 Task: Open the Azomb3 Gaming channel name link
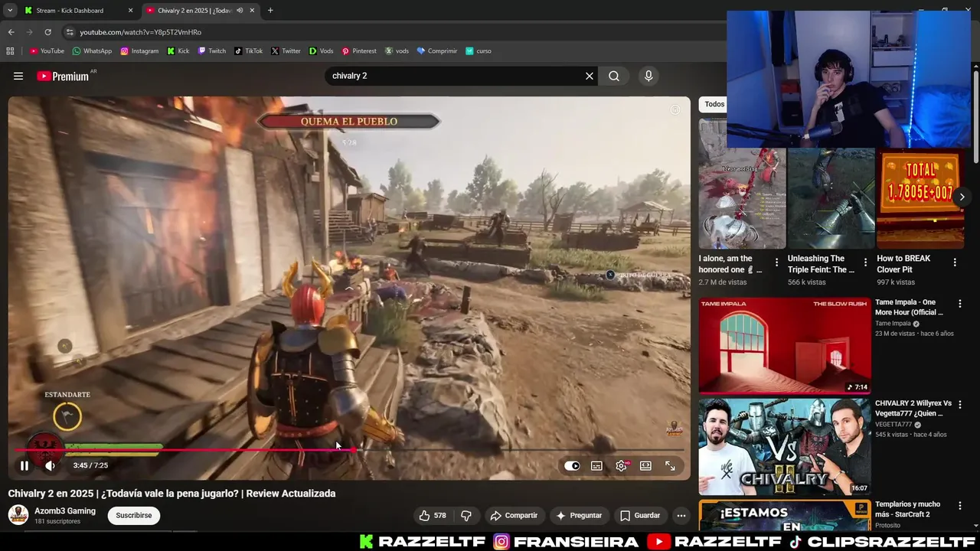pos(65,511)
